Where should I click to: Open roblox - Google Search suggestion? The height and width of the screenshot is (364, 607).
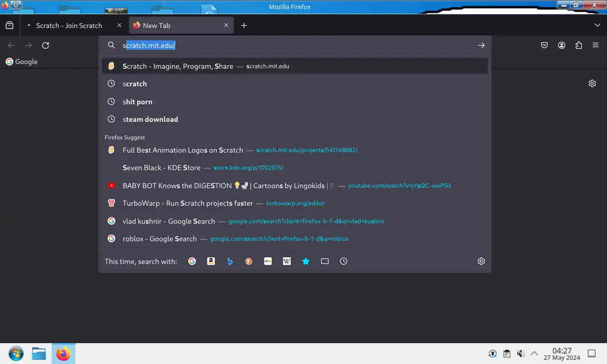[x=295, y=239]
